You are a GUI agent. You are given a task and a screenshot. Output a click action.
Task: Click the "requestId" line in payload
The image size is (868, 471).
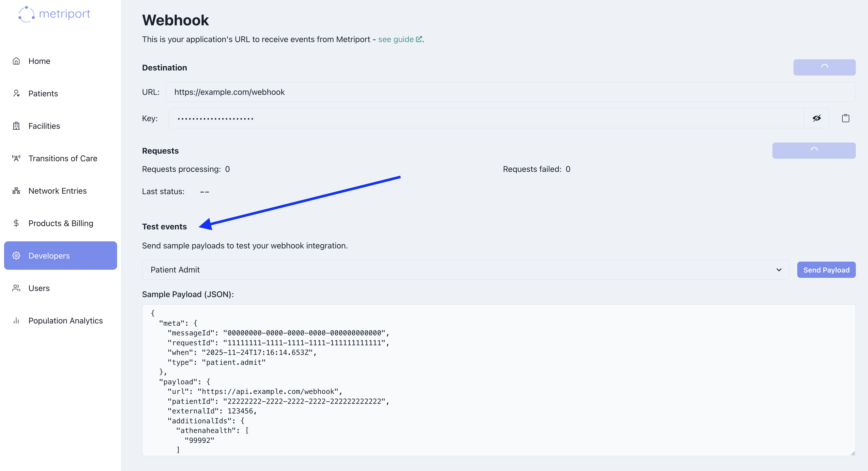[x=278, y=343]
